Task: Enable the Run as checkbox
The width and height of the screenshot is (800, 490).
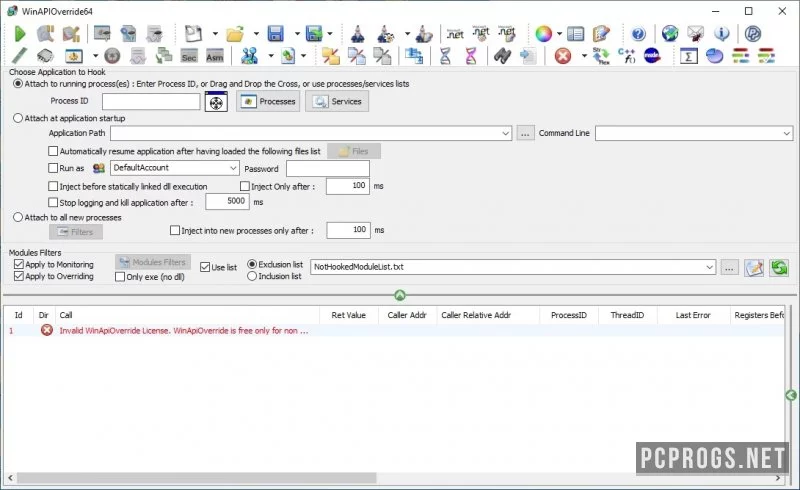Action: tap(53, 167)
